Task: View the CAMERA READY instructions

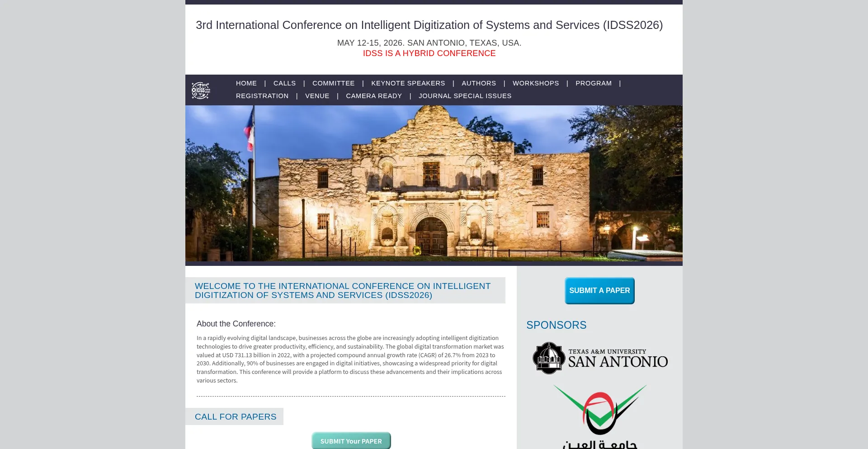Action: 373,96
